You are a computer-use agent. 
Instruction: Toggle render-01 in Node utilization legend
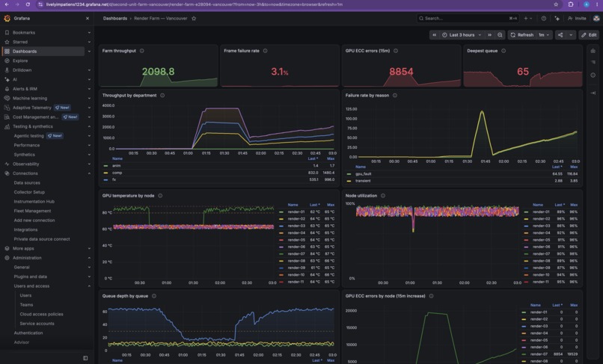[541, 212]
